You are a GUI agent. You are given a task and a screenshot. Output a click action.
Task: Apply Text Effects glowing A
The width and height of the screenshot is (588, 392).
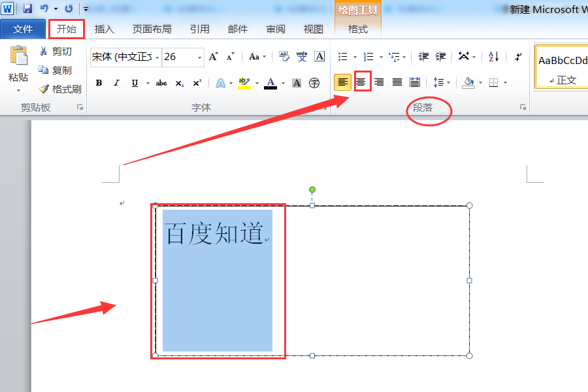(221, 83)
